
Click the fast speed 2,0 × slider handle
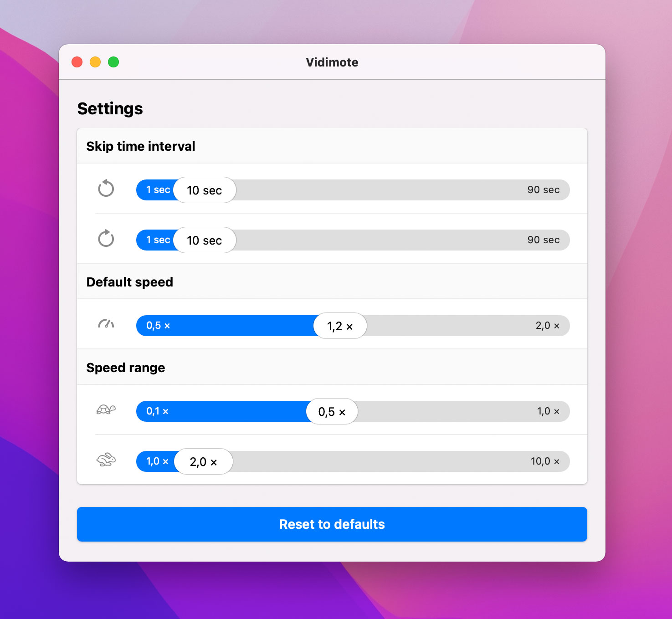tap(203, 461)
